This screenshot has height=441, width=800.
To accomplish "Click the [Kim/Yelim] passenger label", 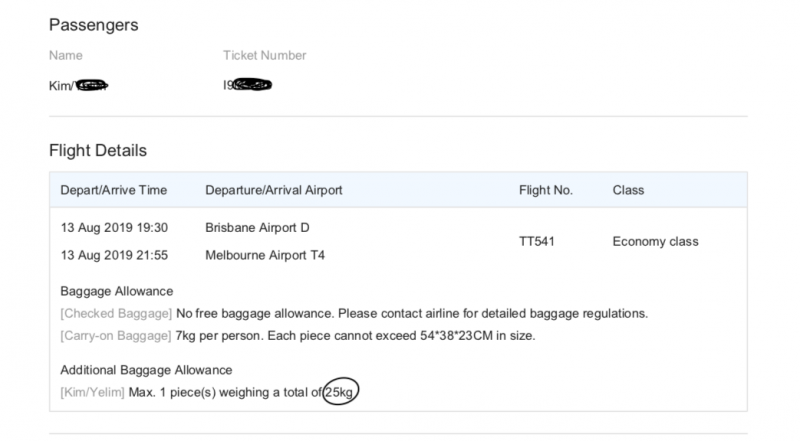I will (92, 393).
